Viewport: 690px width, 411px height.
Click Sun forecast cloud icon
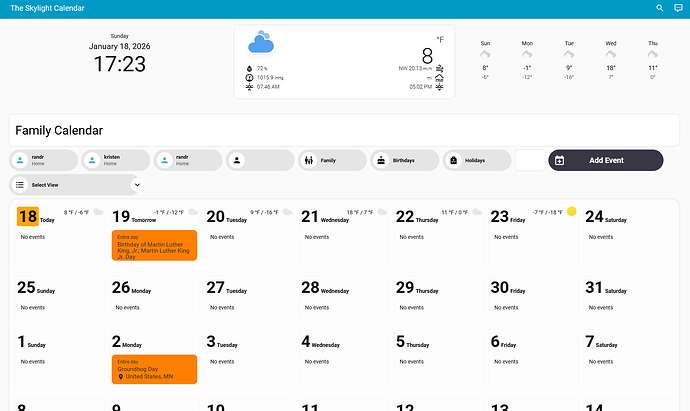coord(485,55)
